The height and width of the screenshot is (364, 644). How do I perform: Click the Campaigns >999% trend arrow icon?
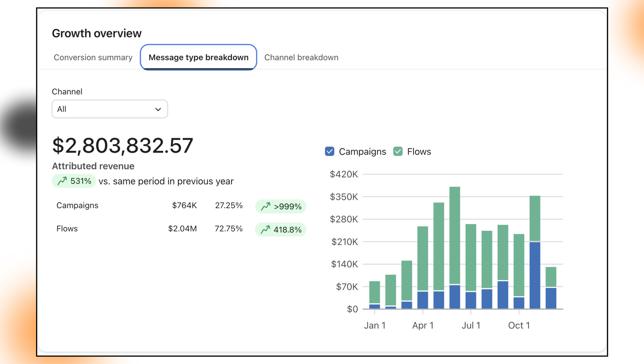coord(266,206)
